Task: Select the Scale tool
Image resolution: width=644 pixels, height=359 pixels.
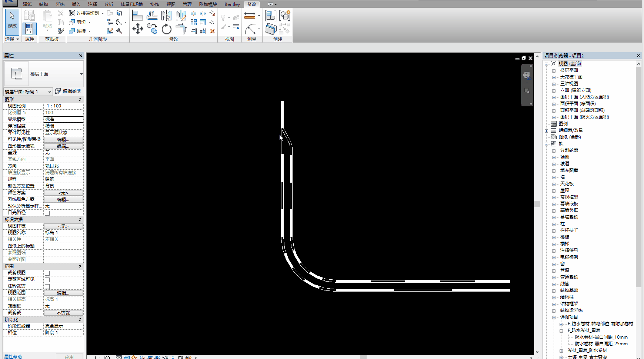Action: (203, 22)
